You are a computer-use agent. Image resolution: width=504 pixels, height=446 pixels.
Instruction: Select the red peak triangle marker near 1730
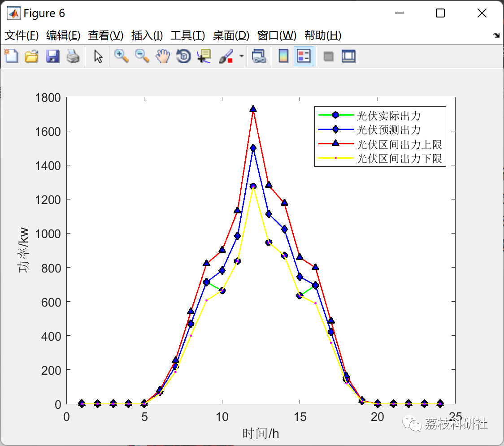pos(253,109)
